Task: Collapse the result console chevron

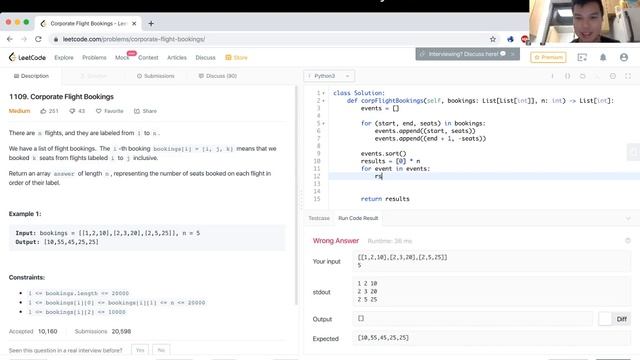Action: [x=628, y=218]
